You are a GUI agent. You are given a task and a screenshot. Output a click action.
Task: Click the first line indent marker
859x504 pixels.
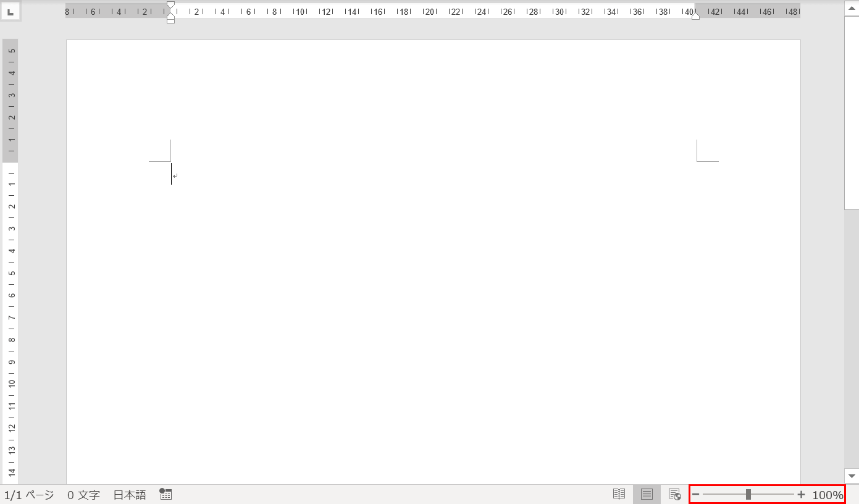(x=171, y=5)
